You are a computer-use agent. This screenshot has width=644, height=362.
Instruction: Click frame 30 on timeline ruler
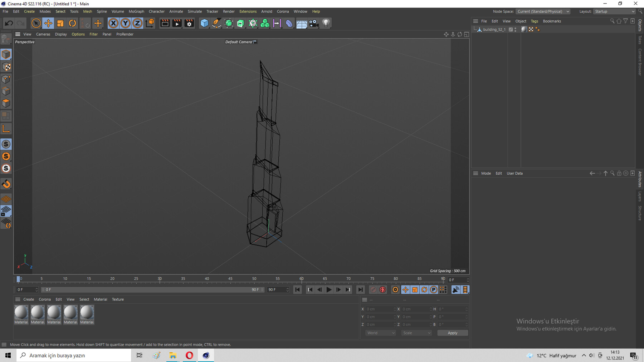pos(160,279)
